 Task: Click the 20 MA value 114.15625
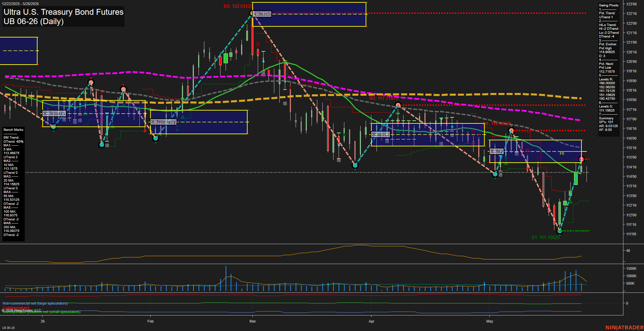(11, 184)
